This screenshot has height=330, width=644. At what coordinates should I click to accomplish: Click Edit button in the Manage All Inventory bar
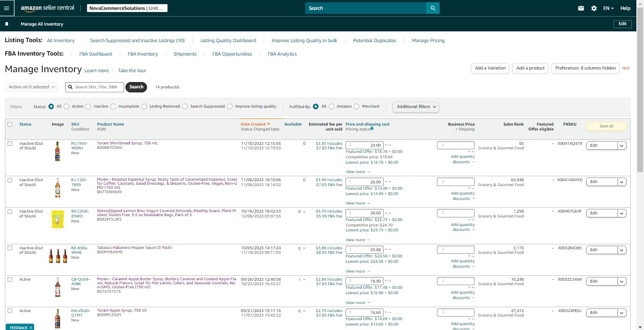(x=622, y=24)
